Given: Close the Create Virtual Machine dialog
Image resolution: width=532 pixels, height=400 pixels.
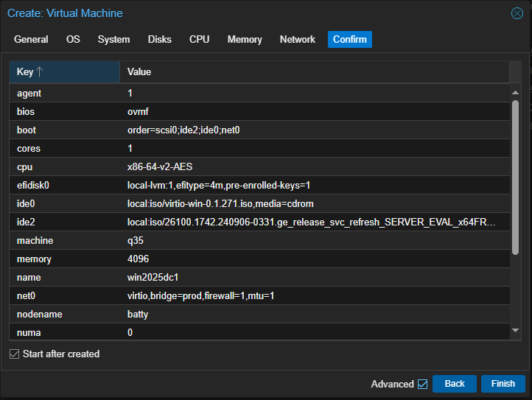Looking at the screenshot, I should point(517,13).
